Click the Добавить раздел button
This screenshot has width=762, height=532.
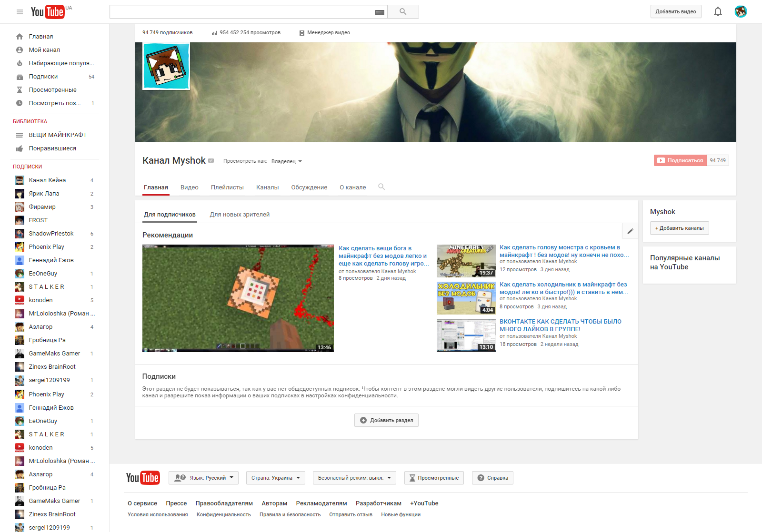(x=386, y=420)
